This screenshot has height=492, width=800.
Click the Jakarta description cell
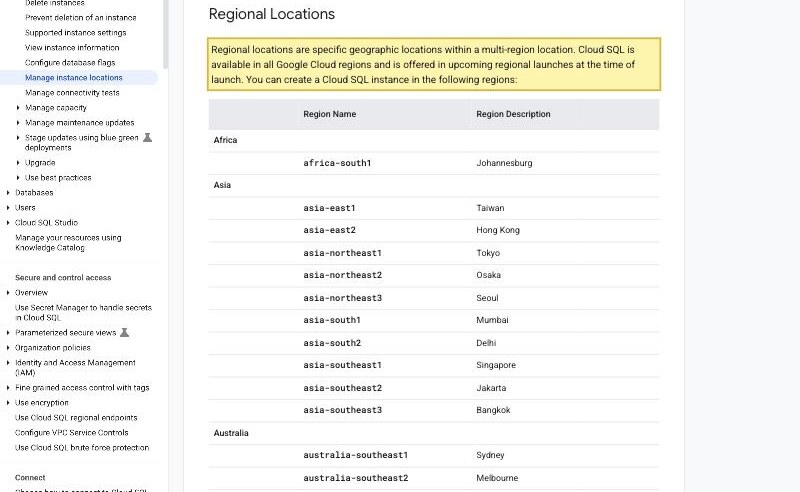tap(491, 388)
